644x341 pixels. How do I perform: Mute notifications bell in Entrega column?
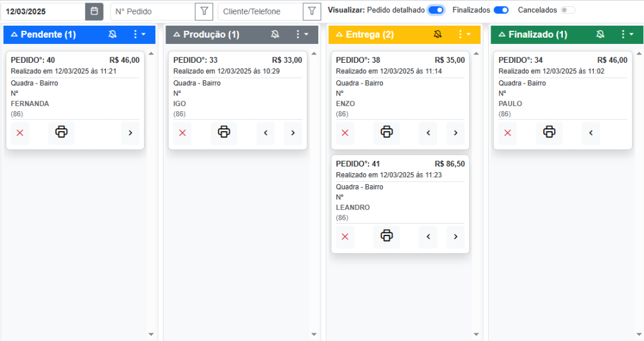[x=438, y=35]
